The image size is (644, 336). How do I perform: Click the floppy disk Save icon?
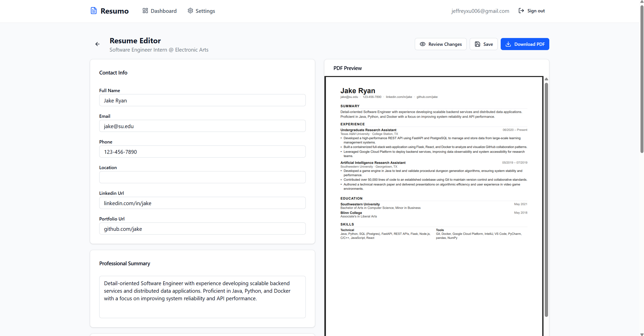click(x=478, y=44)
